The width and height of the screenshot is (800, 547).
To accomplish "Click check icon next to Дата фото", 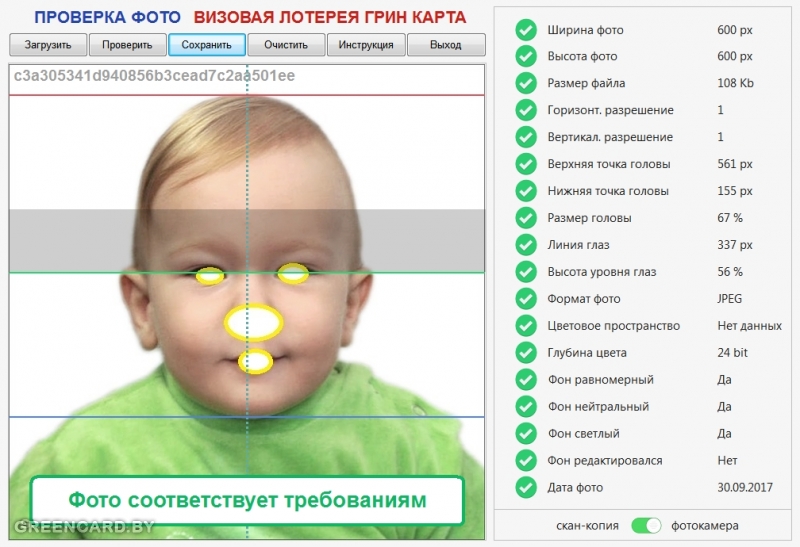I will [x=526, y=488].
